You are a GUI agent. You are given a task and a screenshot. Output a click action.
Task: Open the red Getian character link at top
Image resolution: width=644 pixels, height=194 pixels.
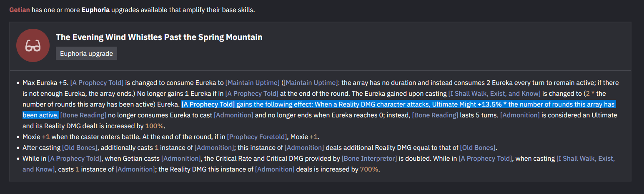pos(20,9)
